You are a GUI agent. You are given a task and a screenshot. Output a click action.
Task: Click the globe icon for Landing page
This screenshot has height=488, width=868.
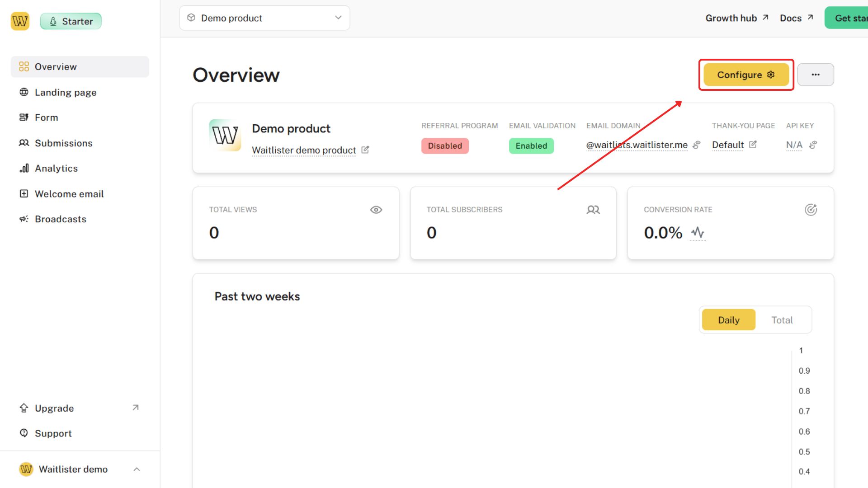click(x=24, y=92)
